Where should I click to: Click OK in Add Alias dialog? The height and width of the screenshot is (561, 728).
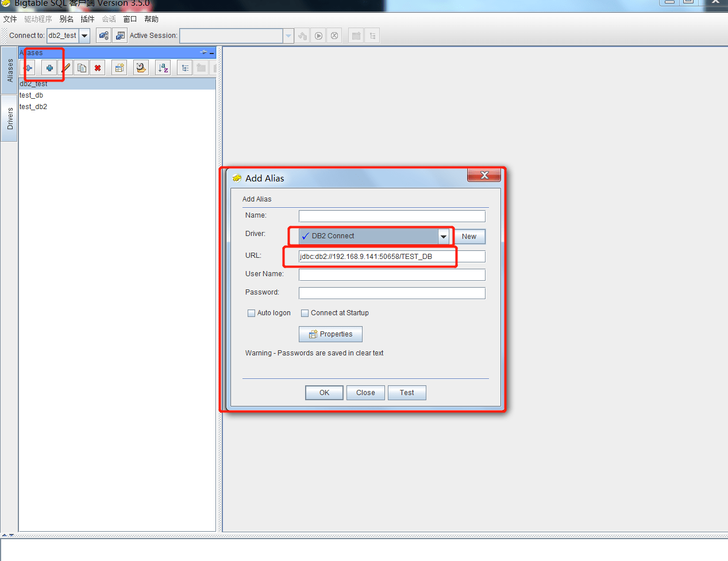(324, 393)
